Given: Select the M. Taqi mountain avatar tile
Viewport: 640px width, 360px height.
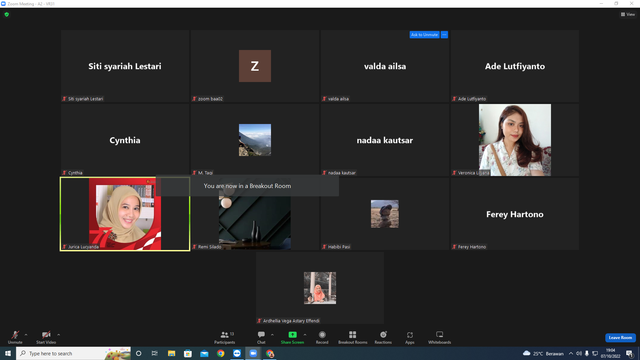Looking at the screenshot, I should (255, 140).
